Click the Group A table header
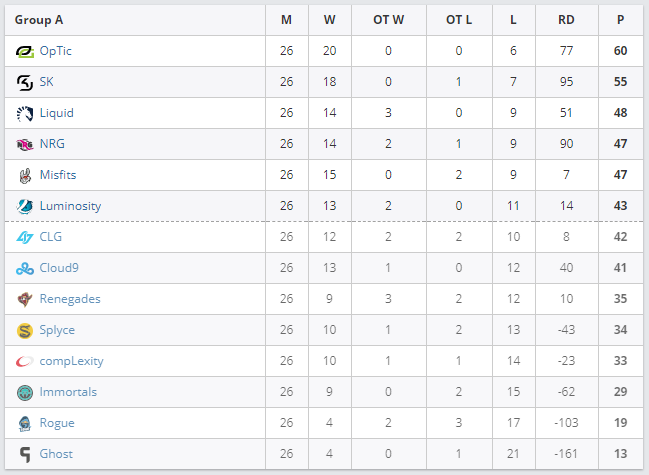 tap(38, 20)
